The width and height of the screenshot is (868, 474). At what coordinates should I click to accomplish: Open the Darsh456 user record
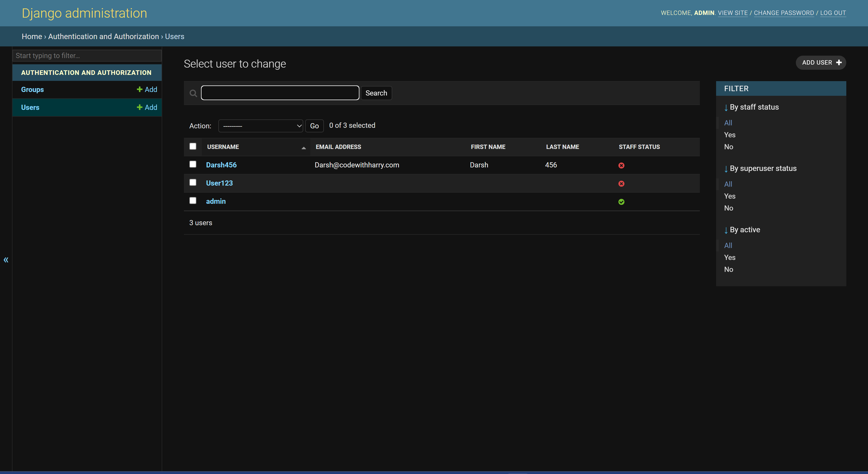(x=221, y=165)
